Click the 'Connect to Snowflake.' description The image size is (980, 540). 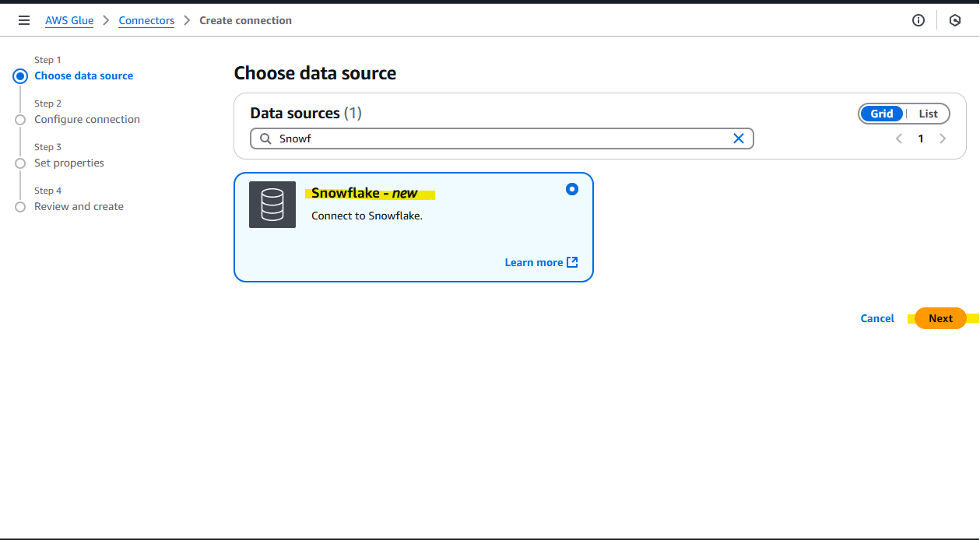click(x=367, y=216)
